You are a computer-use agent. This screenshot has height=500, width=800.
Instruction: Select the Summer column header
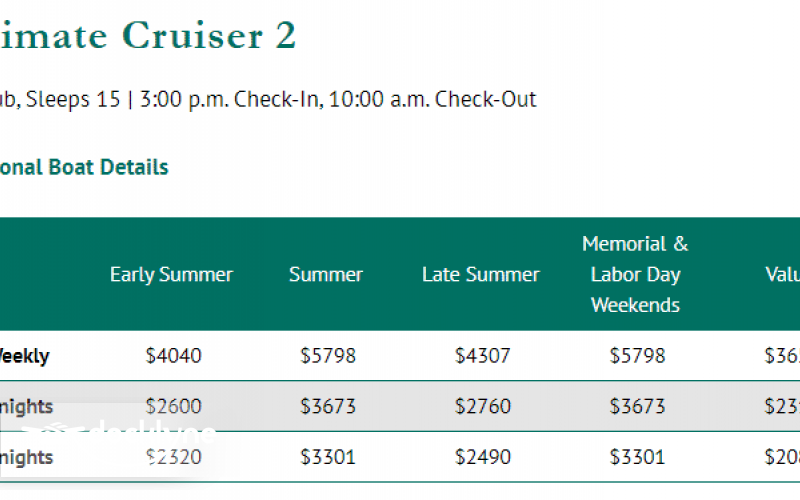[326, 274]
